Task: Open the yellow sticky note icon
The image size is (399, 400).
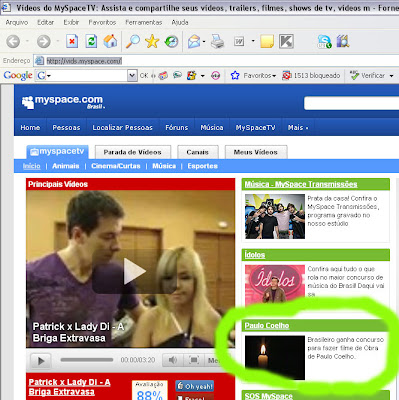Action: [x=267, y=42]
